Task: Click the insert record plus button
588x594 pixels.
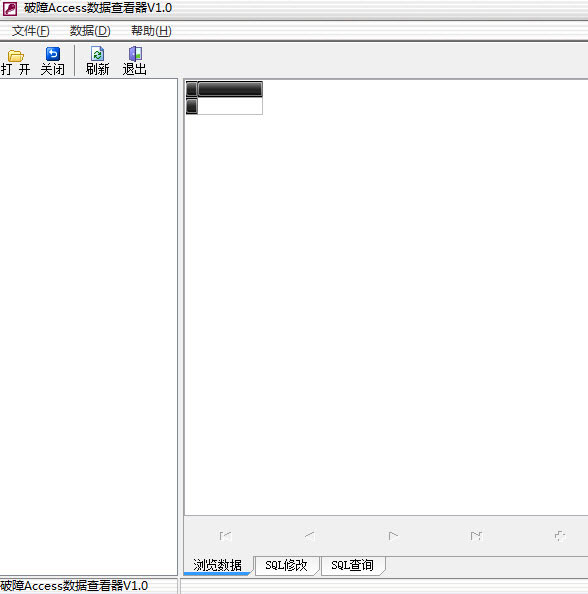Action: [x=560, y=536]
